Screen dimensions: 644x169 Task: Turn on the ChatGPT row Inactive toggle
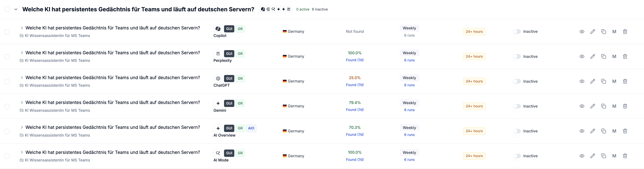click(517, 81)
